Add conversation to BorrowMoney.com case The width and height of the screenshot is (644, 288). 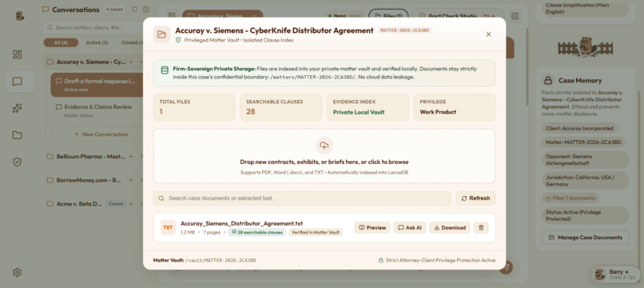point(131,180)
